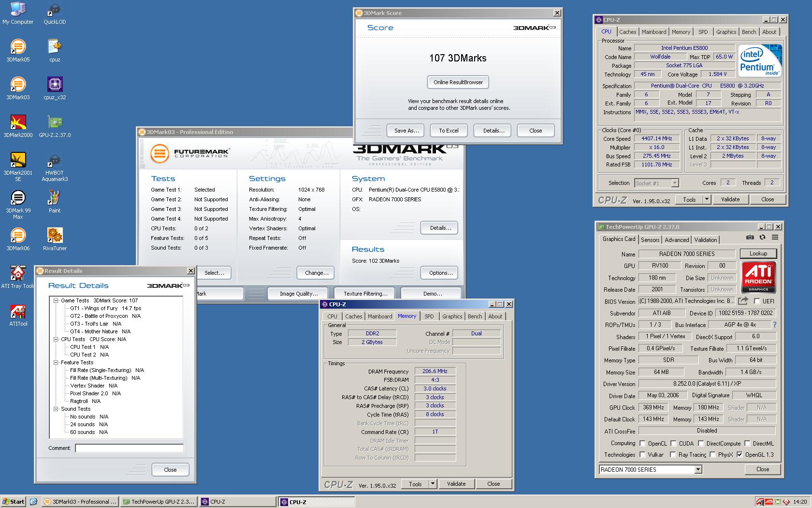Select the GPU-Z.2.37.0 desktop icon
812x508 pixels.
(x=55, y=126)
